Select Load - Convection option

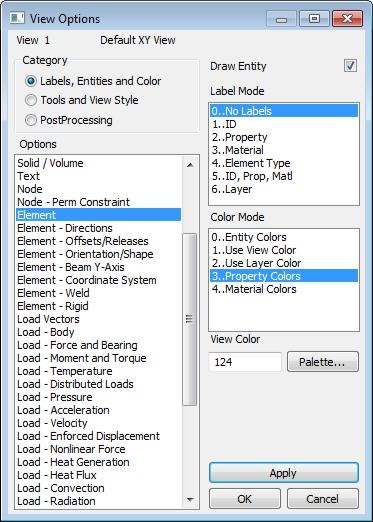pos(99,488)
